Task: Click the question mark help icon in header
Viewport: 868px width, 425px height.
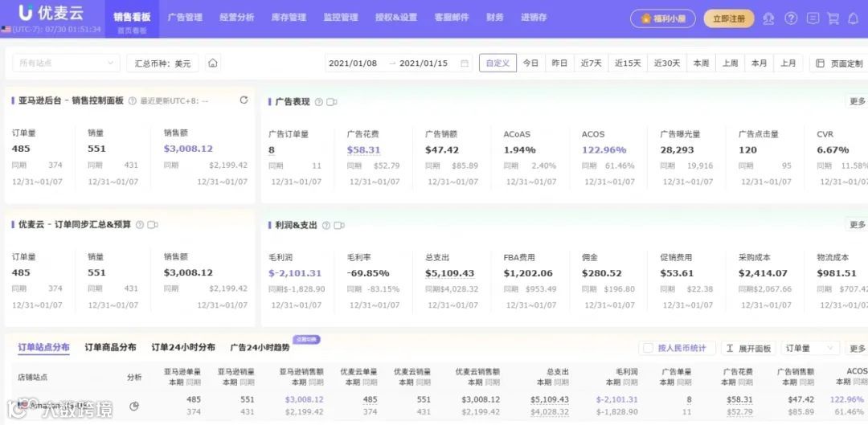Action: click(x=791, y=18)
